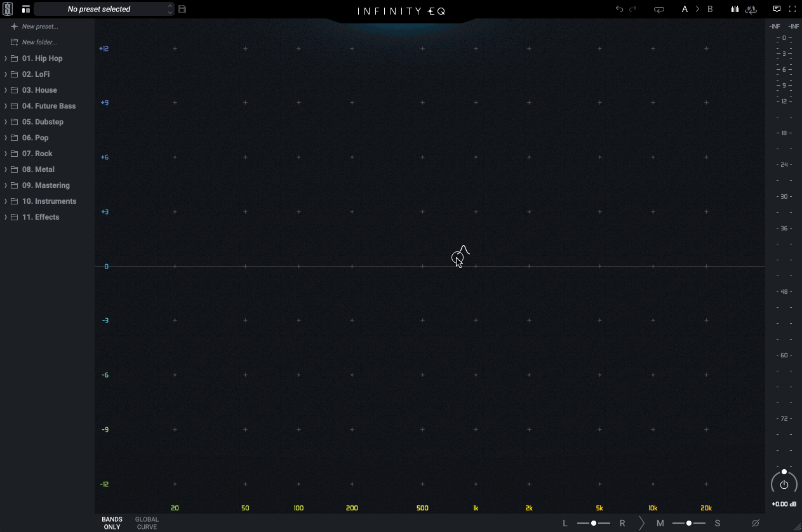
Task: Enable Bands Only view mode
Action: (112, 523)
